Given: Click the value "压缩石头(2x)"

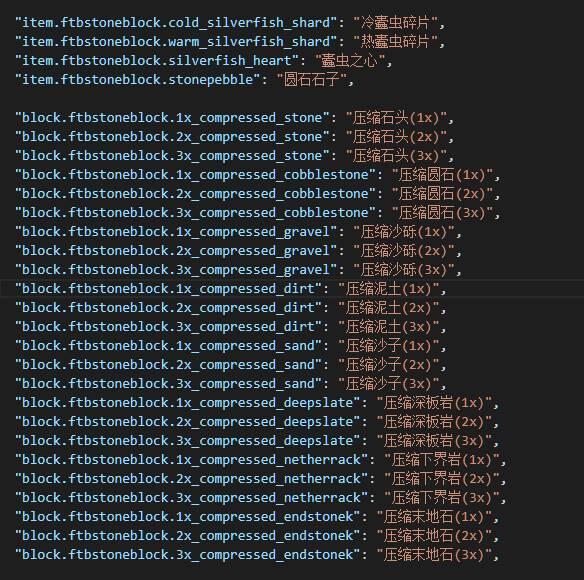Looking at the screenshot, I should pyautogui.click(x=396, y=137).
